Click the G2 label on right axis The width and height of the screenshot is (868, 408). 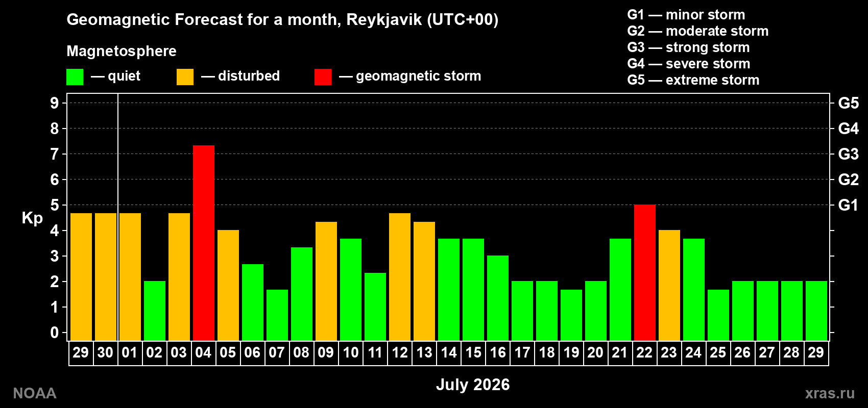849,180
